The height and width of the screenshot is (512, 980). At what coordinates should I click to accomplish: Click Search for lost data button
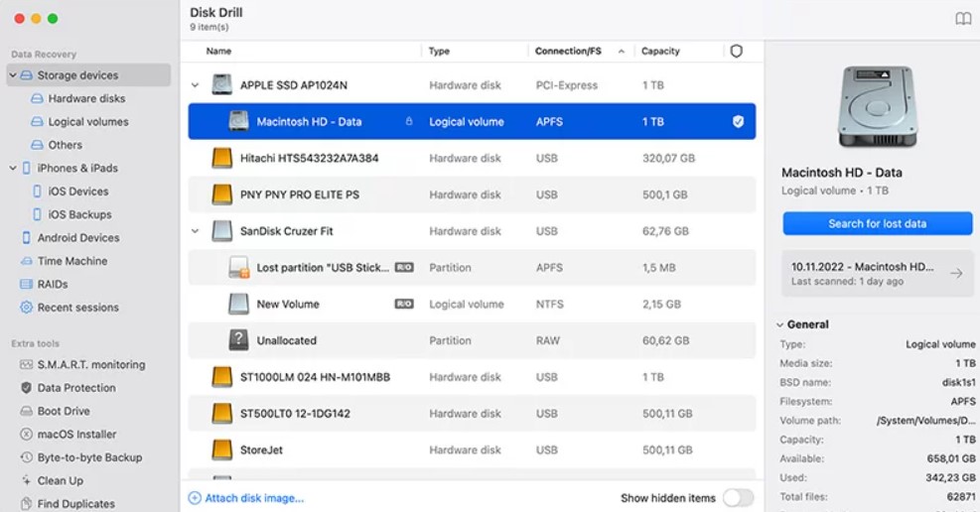[x=878, y=223]
